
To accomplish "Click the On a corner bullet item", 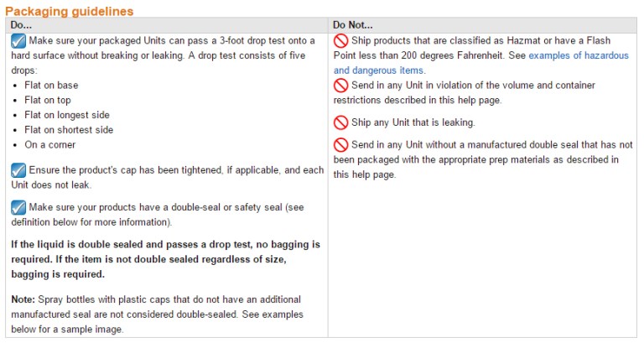I will (x=50, y=145).
